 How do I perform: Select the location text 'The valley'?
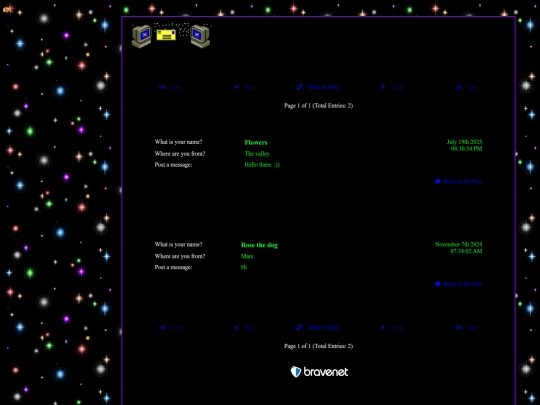257,154
